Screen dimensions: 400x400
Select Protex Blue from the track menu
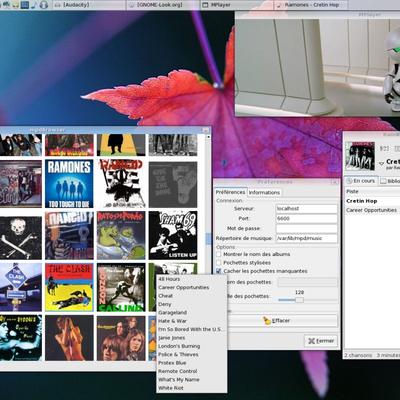pyautogui.click(x=192, y=363)
